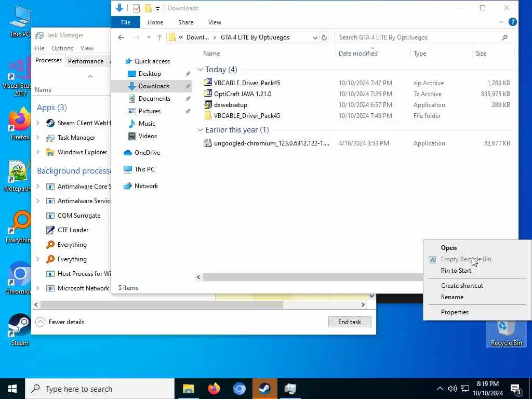
Task: Choose Pin to Start in context menu
Action: click(x=456, y=270)
